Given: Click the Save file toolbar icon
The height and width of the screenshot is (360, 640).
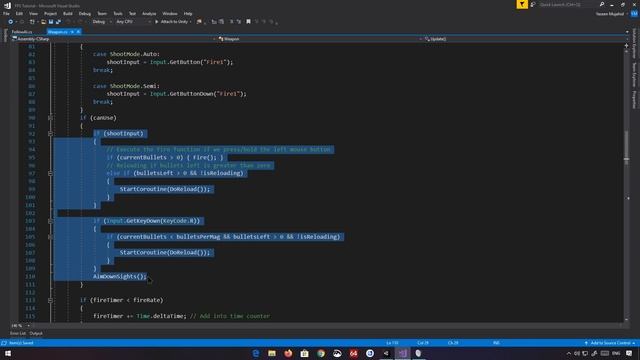Looking at the screenshot, I should [x=51, y=22].
